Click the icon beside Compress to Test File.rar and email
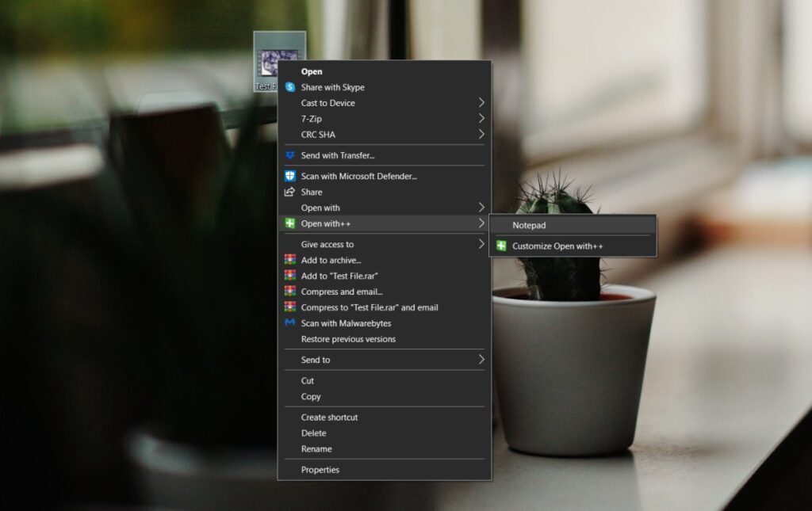Viewport: 812px width, 511px height. click(x=292, y=307)
